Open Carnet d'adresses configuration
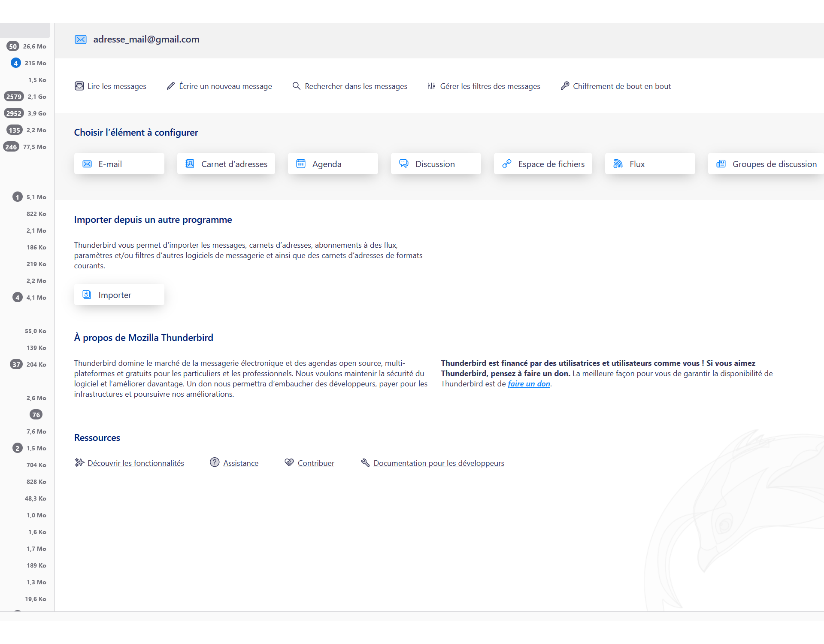 coord(226,164)
